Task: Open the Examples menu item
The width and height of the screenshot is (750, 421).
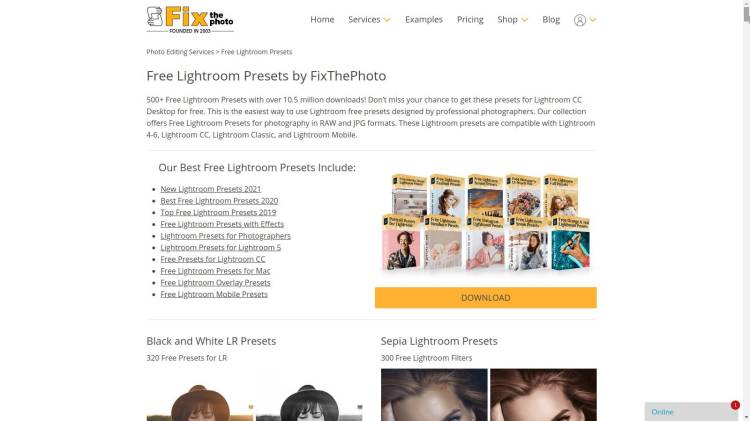Action: point(424,20)
